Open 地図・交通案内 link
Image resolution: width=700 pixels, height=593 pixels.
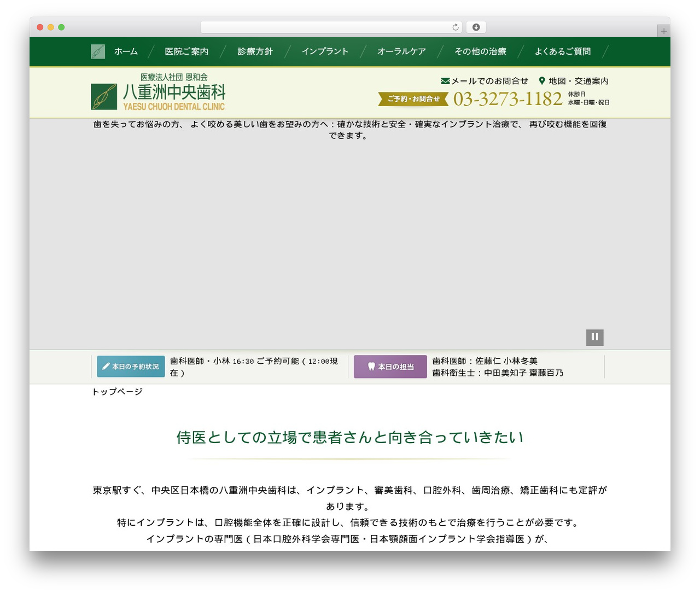(x=579, y=81)
